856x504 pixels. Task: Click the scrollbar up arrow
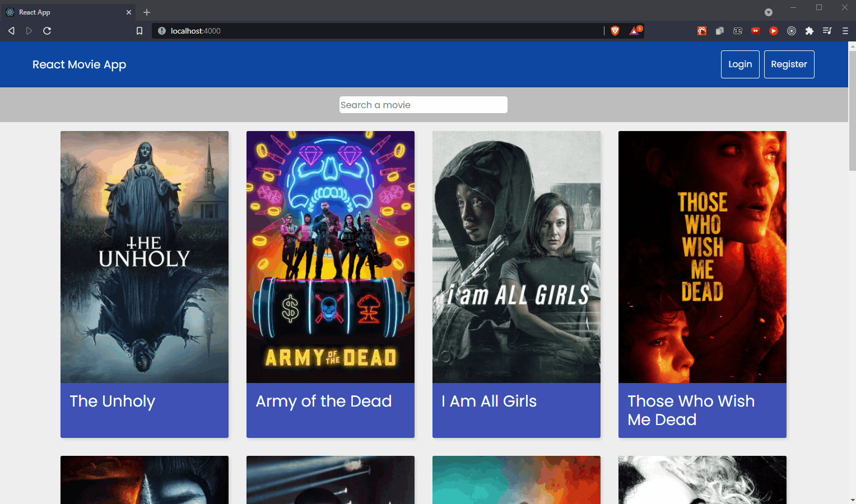(x=852, y=46)
